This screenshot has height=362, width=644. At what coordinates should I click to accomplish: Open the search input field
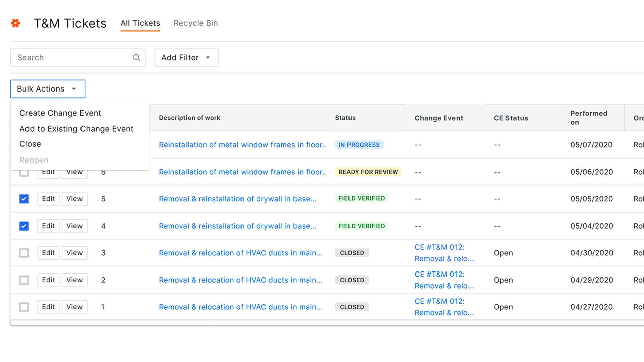(x=78, y=57)
